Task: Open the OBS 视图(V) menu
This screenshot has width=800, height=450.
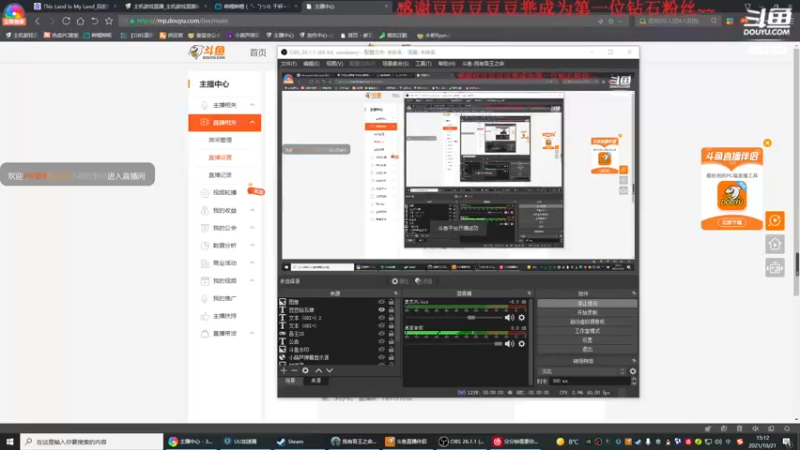Action: coord(335,64)
